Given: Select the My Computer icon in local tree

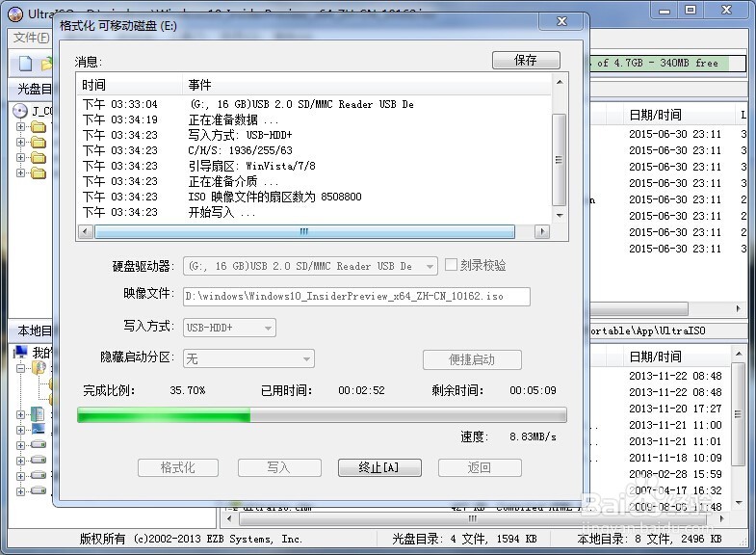Looking at the screenshot, I should pyautogui.click(x=20, y=352).
